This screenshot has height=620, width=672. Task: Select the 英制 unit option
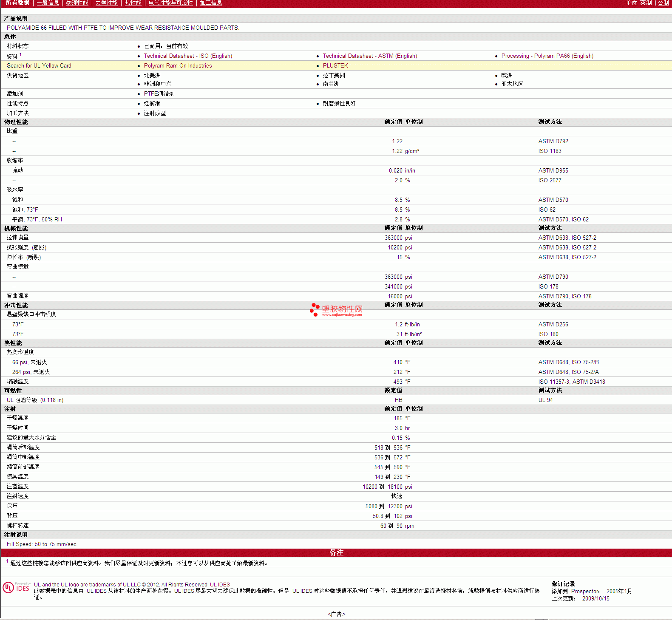[646, 3]
